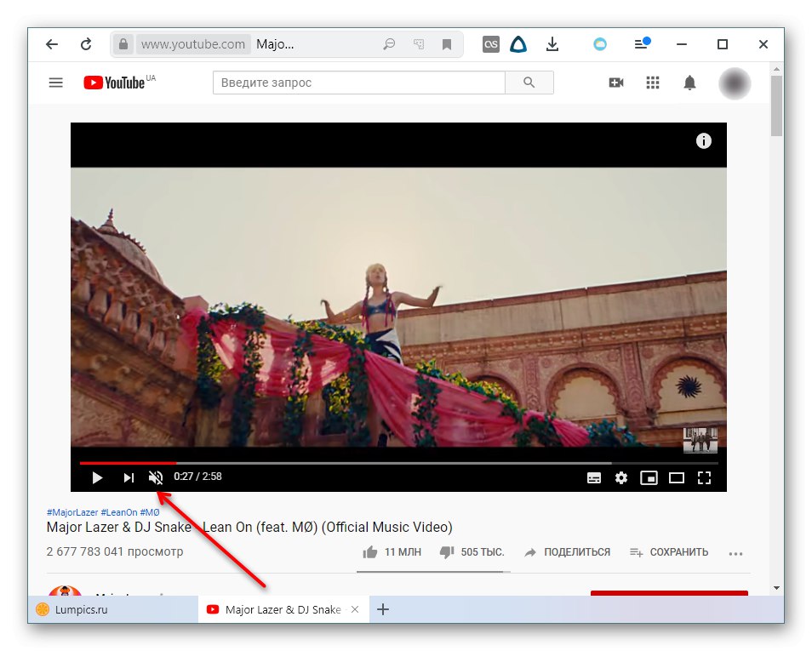This screenshot has height=651, width=812.
Task: Click the blue round weather extension icon
Action: pyautogui.click(x=600, y=44)
